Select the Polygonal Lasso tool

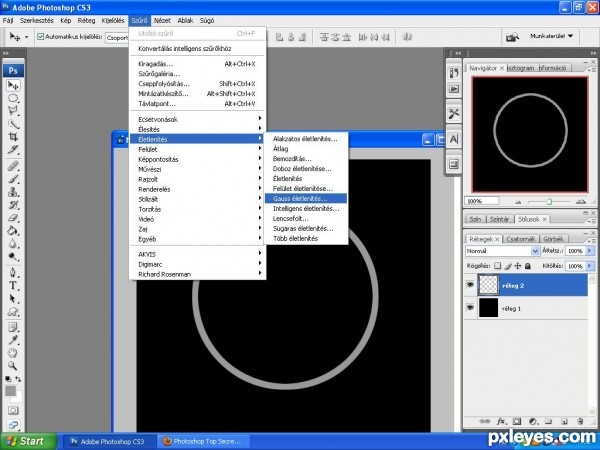13,111
